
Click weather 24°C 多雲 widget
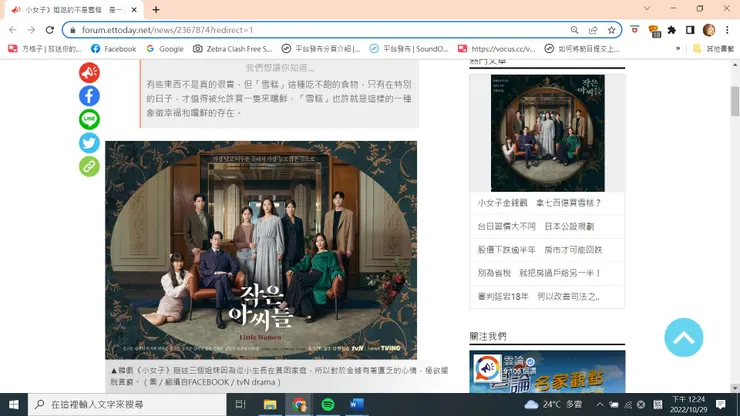553,404
